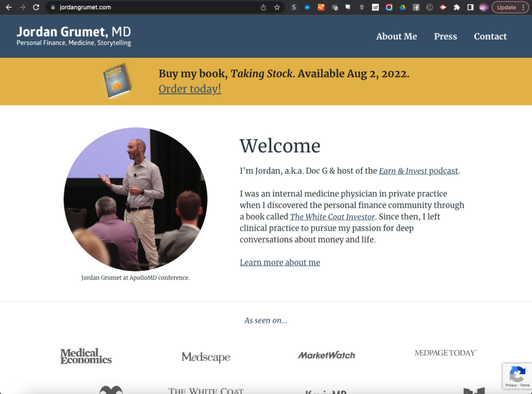The image size is (532, 394).
Task: Open the About Me nav item
Action: pyautogui.click(x=396, y=36)
